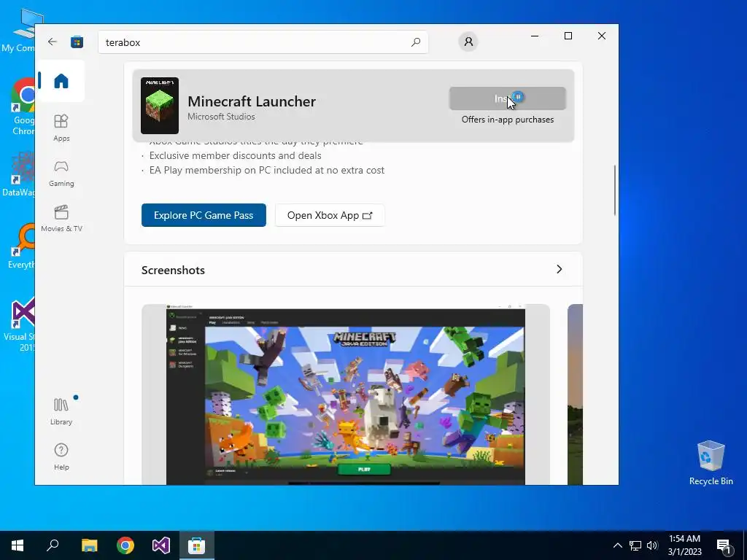Image resolution: width=747 pixels, height=560 pixels.
Task: Click the search field containing terabox
Action: 263,42
